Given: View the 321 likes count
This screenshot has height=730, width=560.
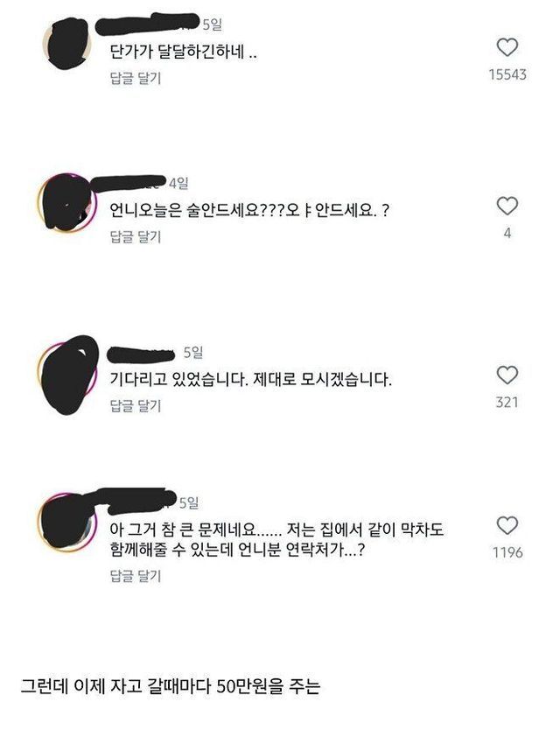Looking at the screenshot, I should click(x=507, y=403).
